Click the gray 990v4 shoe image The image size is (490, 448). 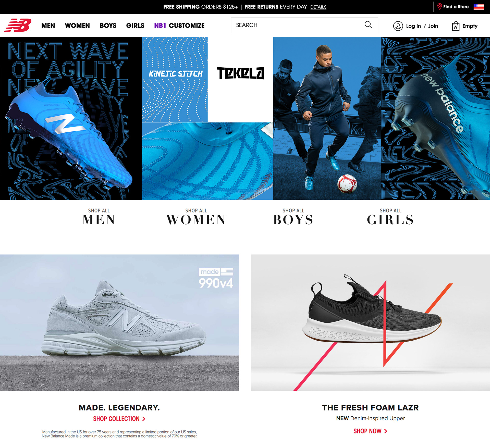pyautogui.click(x=119, y=322)
